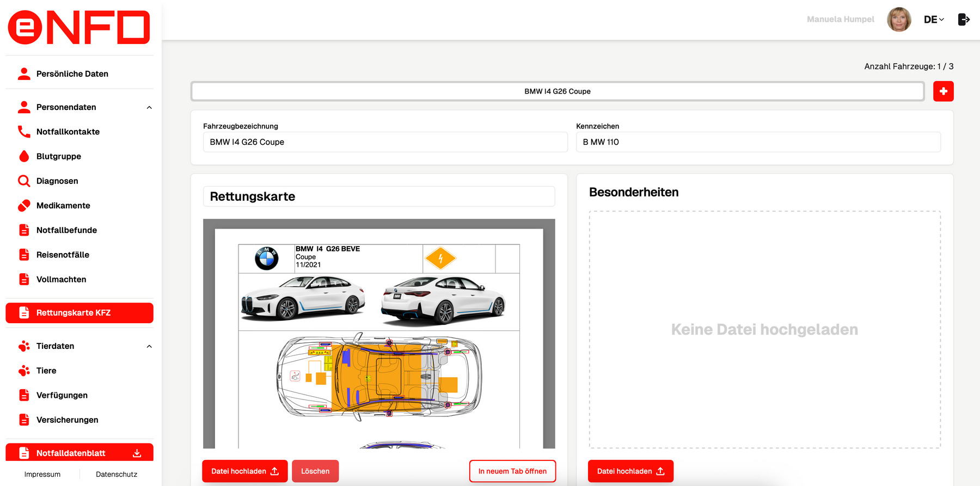This screenshot has width=980, height=486.
Task: Select the BMW I4 G26 Coupe vehicle tab
Action: 558,91
